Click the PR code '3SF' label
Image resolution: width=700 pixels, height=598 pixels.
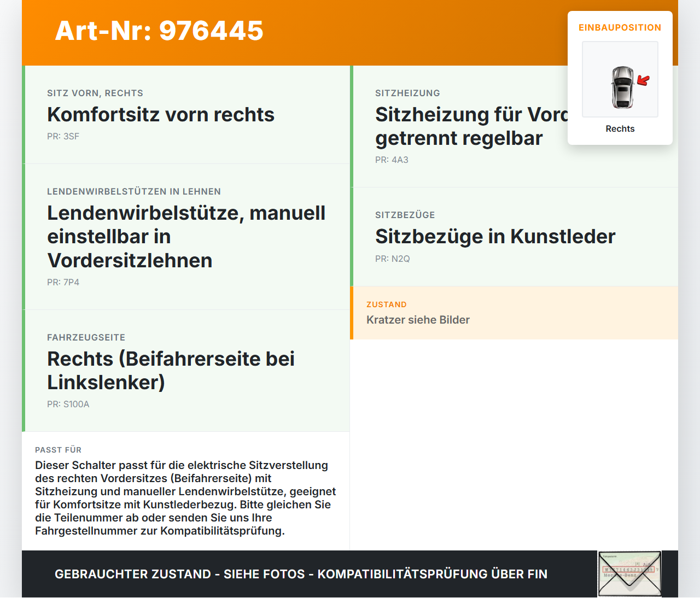(x=63, y=136)
